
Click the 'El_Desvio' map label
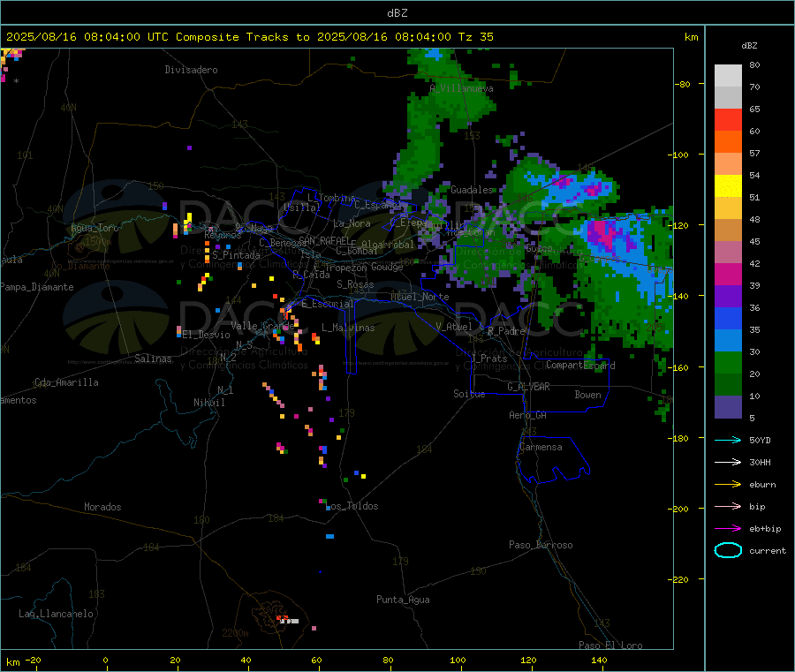click(x=207, y=335)
